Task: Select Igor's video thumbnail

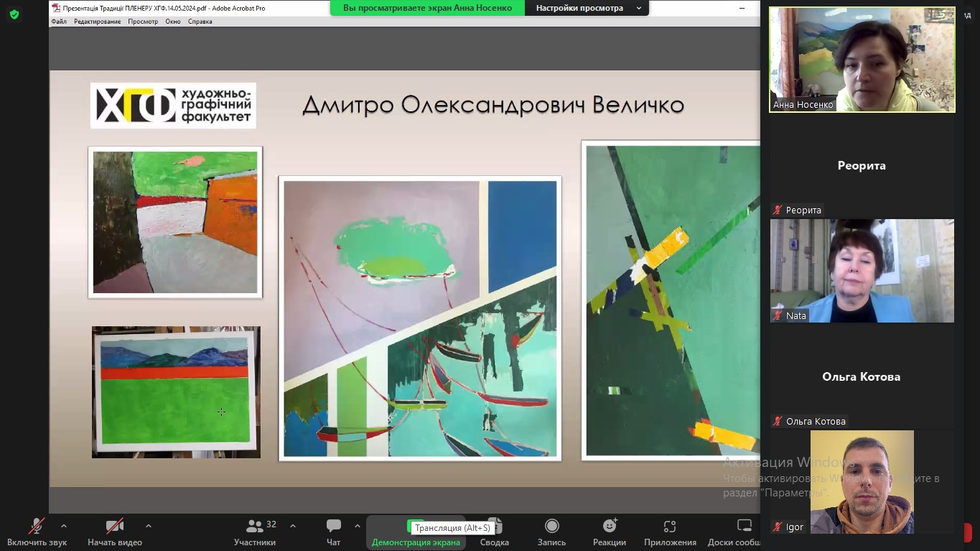Action: click(x=862, y=482)
